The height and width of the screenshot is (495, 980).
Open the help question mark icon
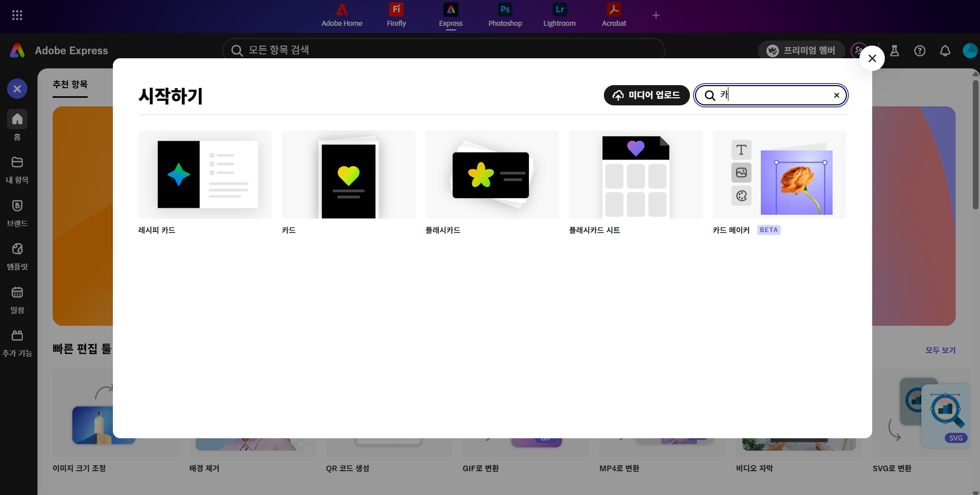pyautogui.click(x=920, y=51)
